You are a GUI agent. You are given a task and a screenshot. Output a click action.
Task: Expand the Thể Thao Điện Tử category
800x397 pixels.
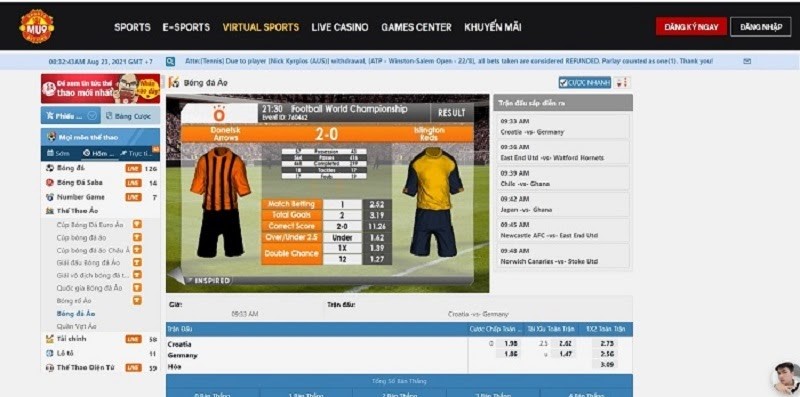click(x=80, y=367)
